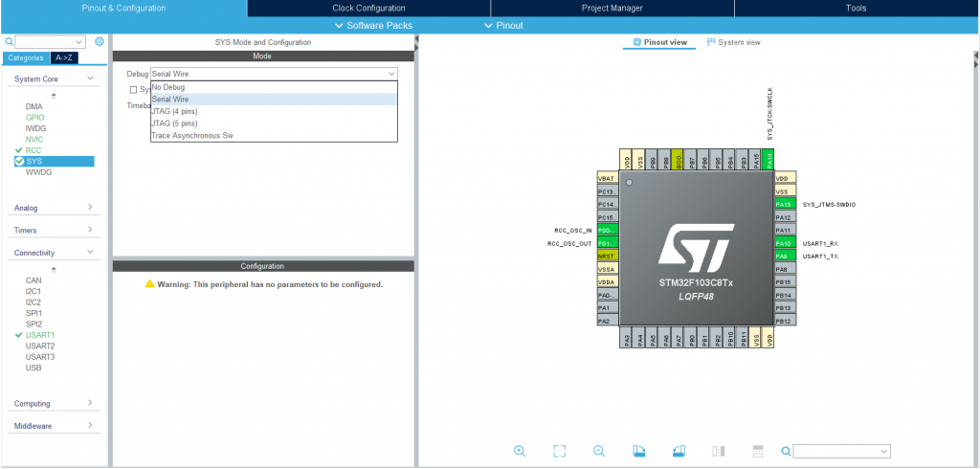Select the Pinout view tab
The height and width of the screenshot is (469, 980).
(x=659, y=42)
